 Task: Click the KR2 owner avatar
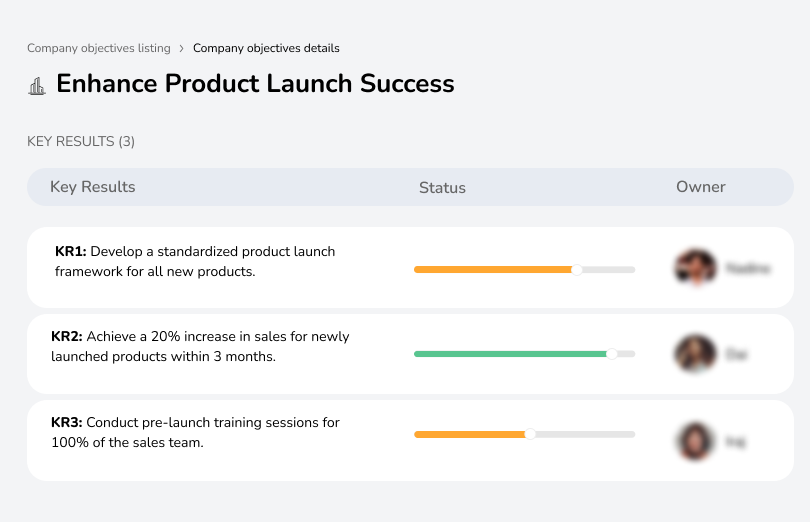(x=695, y=354)
